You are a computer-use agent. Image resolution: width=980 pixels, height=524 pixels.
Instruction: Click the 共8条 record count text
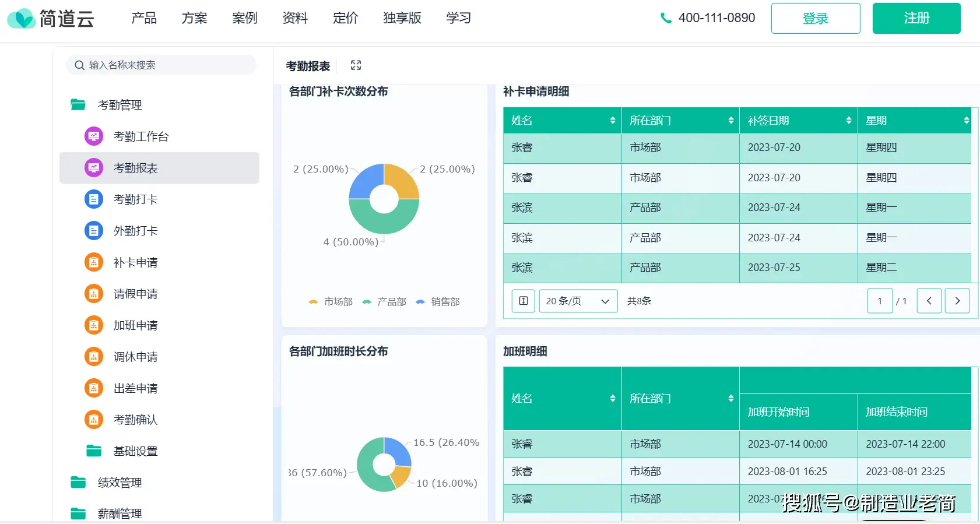click(x=639, y=301)
